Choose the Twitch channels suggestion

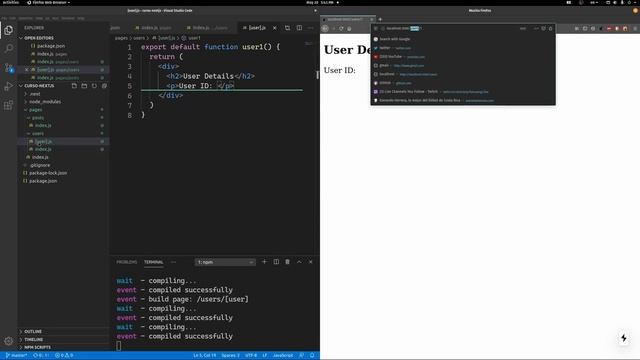click(463, 92)
